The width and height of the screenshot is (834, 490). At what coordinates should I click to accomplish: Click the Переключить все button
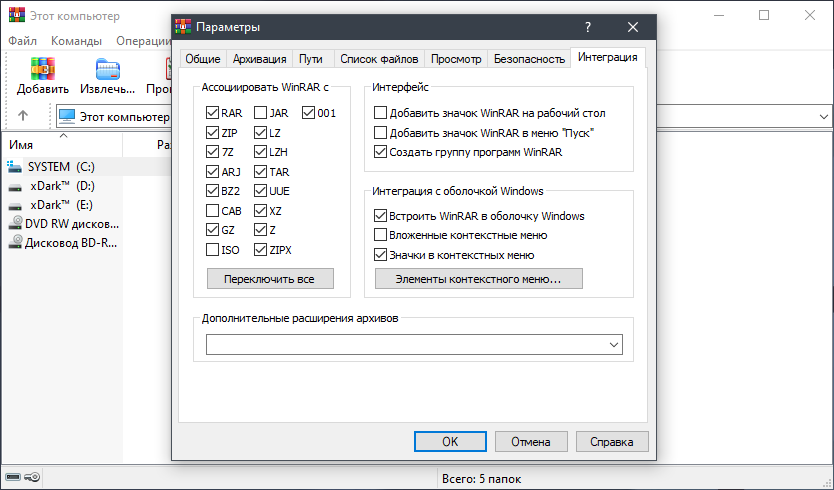point(270,279)
